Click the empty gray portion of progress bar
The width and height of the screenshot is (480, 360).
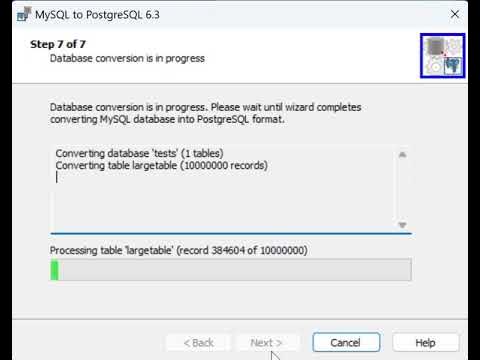(235, 270)
